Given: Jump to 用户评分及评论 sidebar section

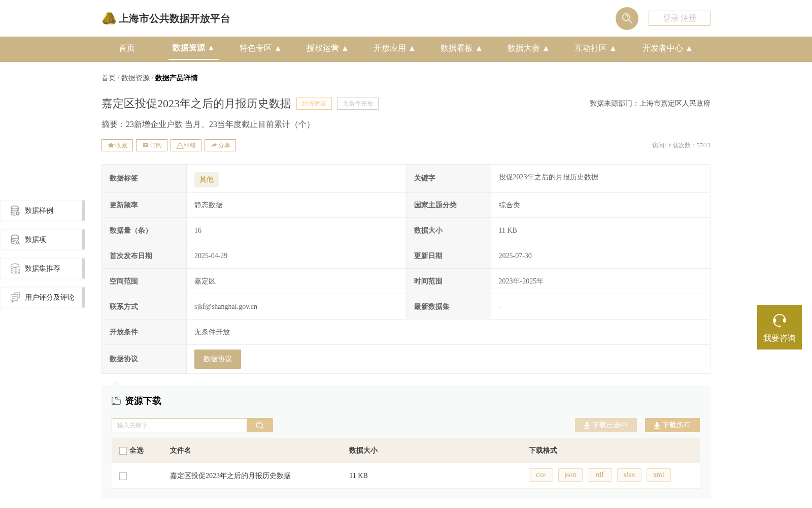Looking at the screenshot, I should tap(42, 298).
